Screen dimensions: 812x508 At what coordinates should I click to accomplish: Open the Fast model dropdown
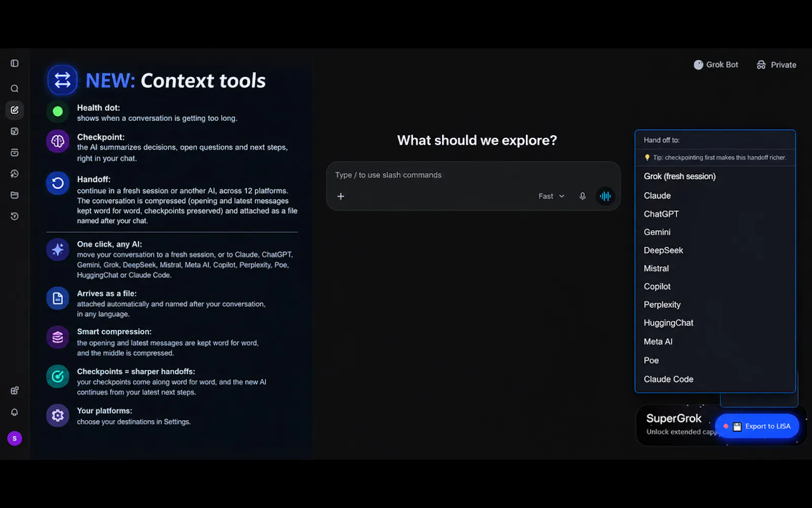tap(551, 196)
